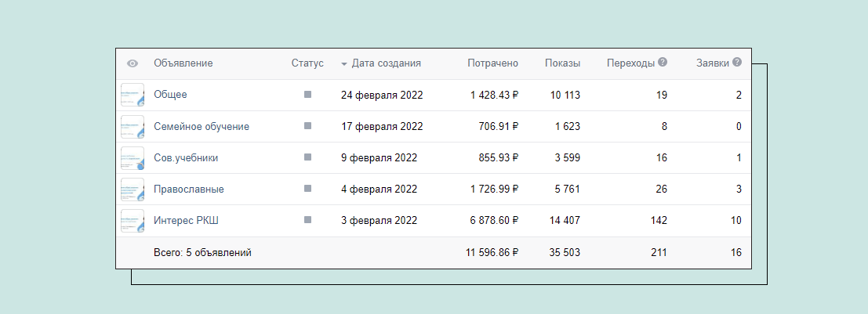Viewport: 868px width, 314px height.
Task: Sort table by Показы column
Action: (562, 63)
